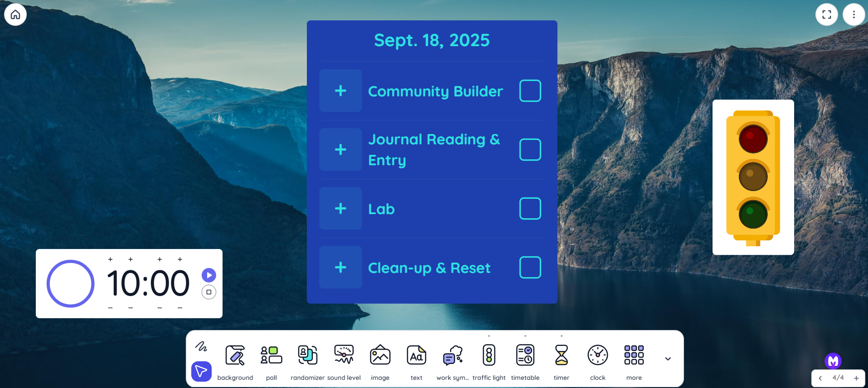Viewport: 868px width, 388px height.
Task: Turn on the green traffic light
Action: (753, 214)
